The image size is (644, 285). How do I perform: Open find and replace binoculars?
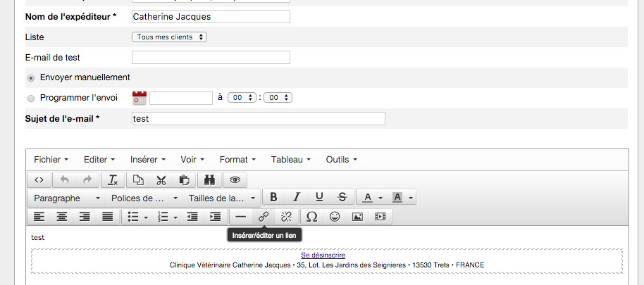coord(209,180)
